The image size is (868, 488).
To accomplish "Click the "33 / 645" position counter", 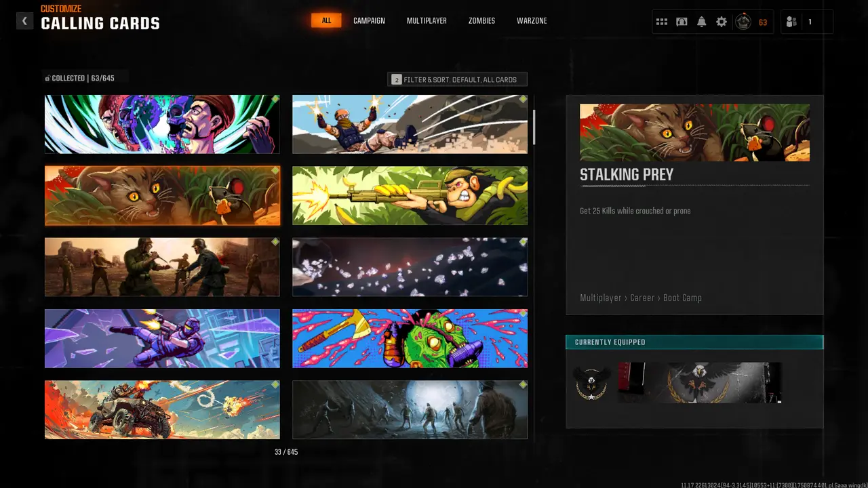I will [286, 452].
